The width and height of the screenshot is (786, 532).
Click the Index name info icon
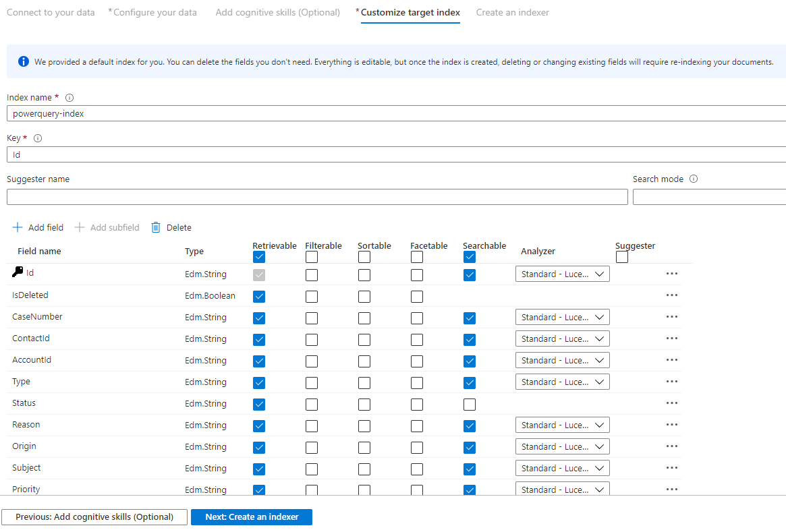[69, 98]
